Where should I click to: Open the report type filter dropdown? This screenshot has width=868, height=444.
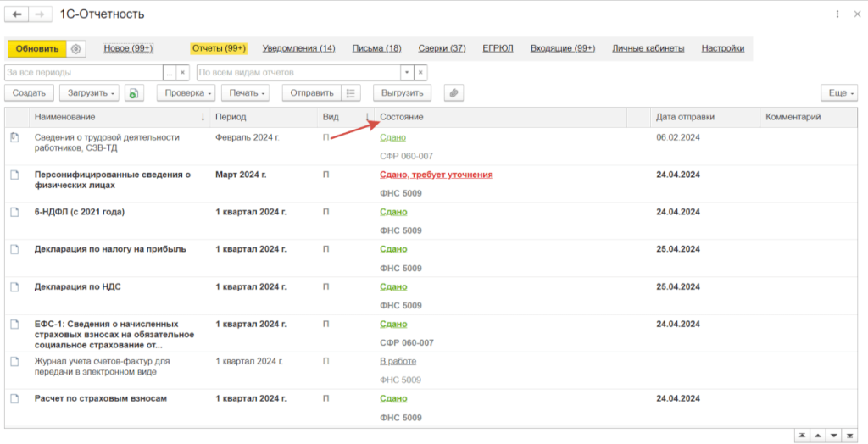click(406, 73)
